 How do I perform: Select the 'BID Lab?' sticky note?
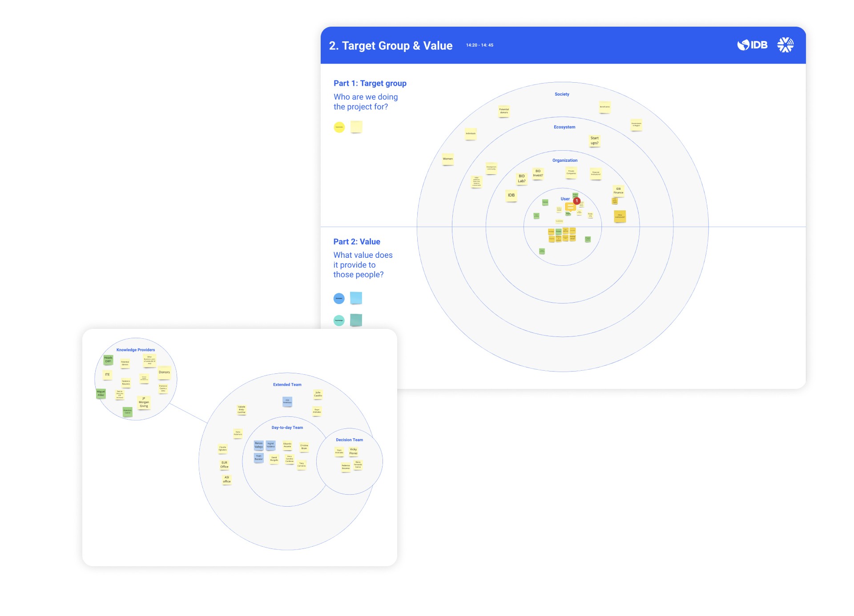(521, 178)
